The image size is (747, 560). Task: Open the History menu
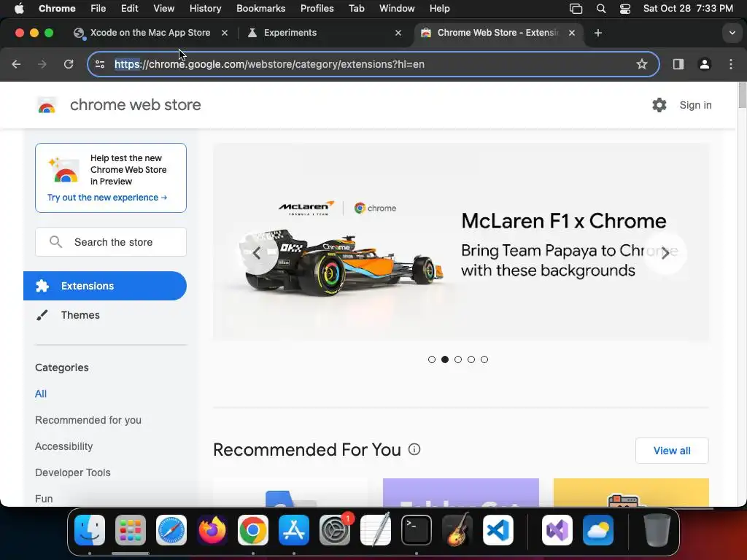pyautogui.click(x=205, y=8)
